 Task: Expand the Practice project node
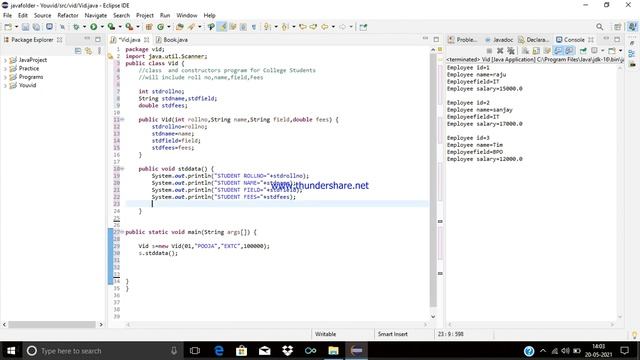[x=5, y=69]
